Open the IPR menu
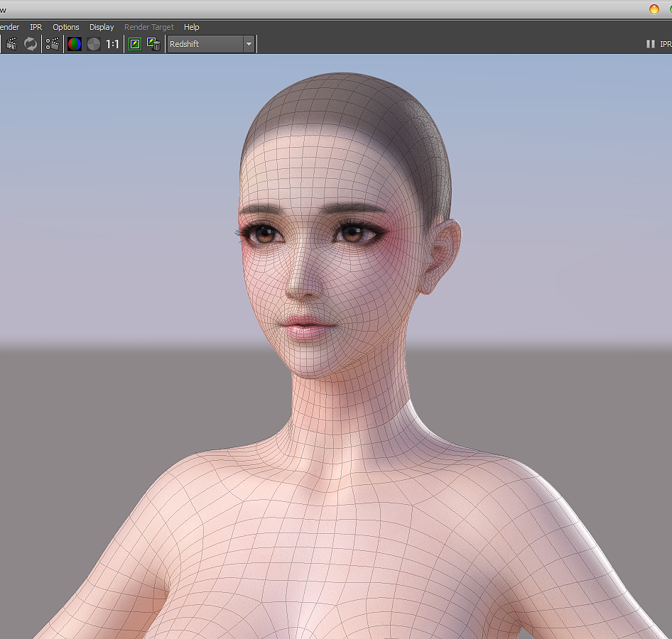672x639 pixels. coord(36,27)
